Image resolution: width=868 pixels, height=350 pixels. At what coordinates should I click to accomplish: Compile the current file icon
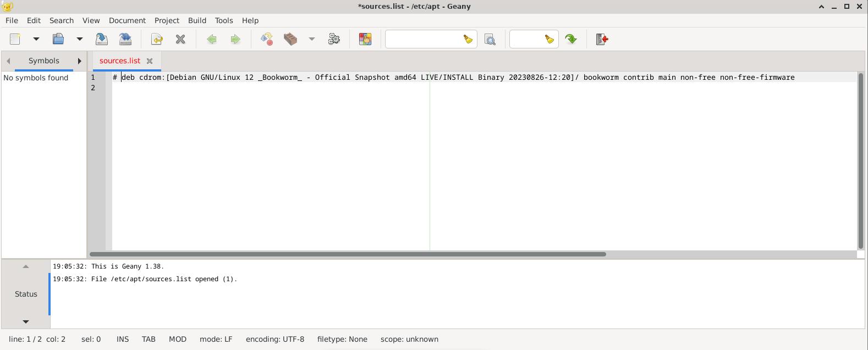coord(267,39)
